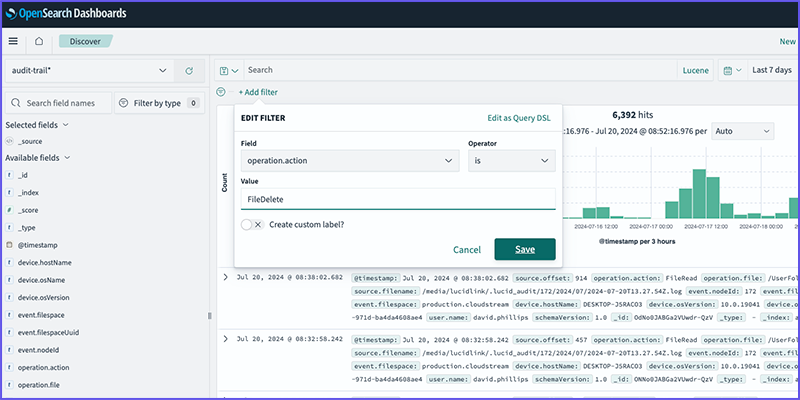Click the event.nodeId type icon
800x400 pixels.
9,350
